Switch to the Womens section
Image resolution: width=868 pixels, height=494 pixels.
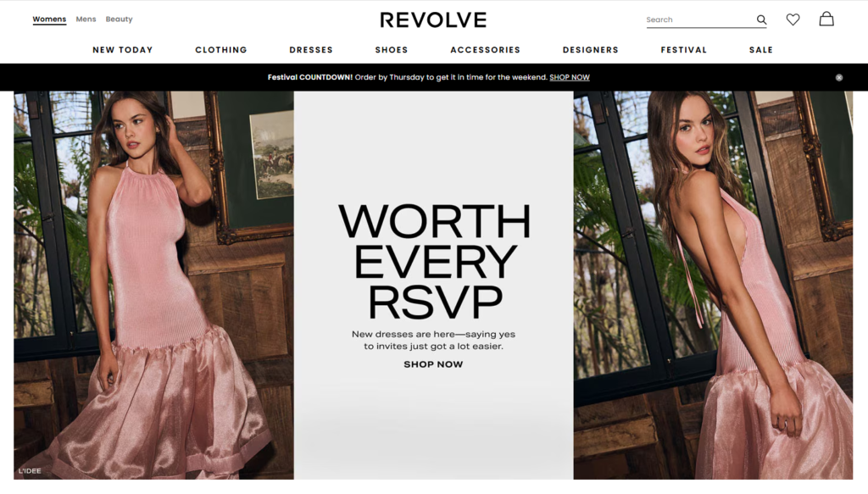pyautogui.click(x=49, y=19)
